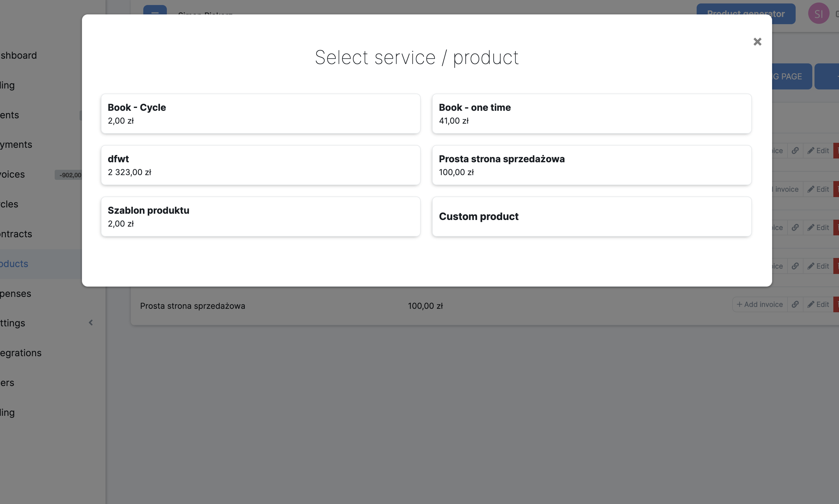Click Add invoice in the bottom table row

[759, 305]
